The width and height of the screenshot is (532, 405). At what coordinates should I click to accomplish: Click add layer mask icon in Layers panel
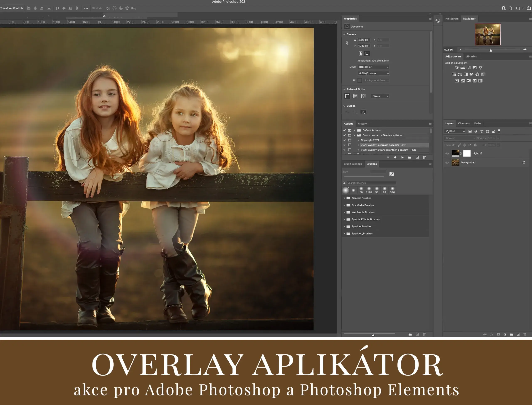[x=498, y=334]
